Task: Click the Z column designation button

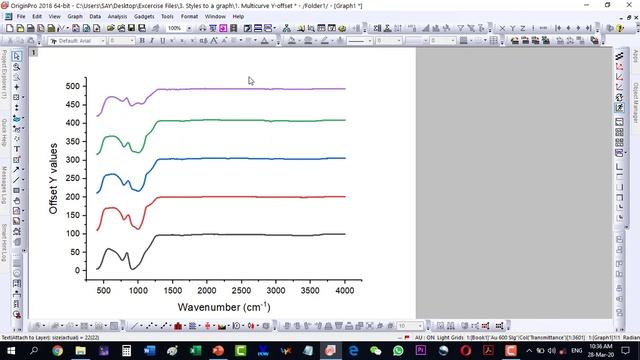Action: (523, 28)
